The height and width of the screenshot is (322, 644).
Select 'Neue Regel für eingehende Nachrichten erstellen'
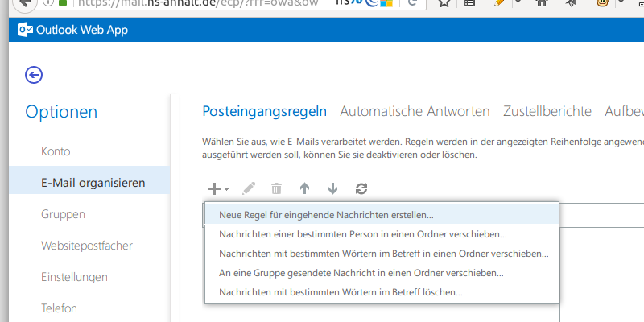click(326, 215)
